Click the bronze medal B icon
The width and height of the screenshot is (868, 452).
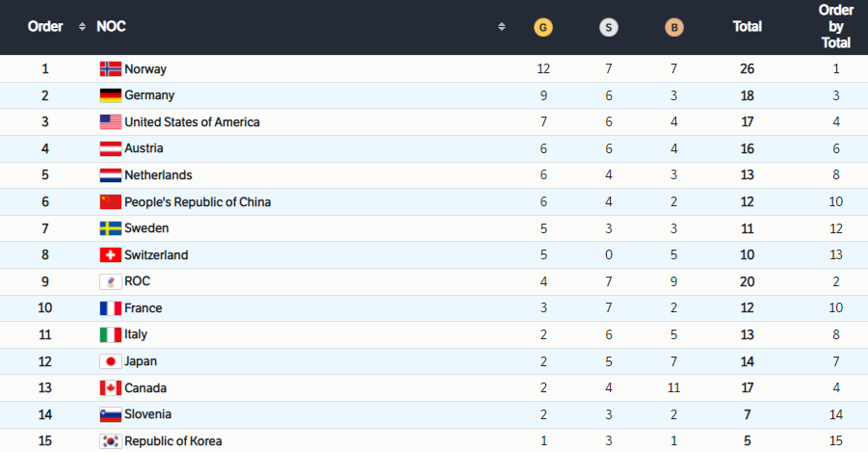[673, 27]
